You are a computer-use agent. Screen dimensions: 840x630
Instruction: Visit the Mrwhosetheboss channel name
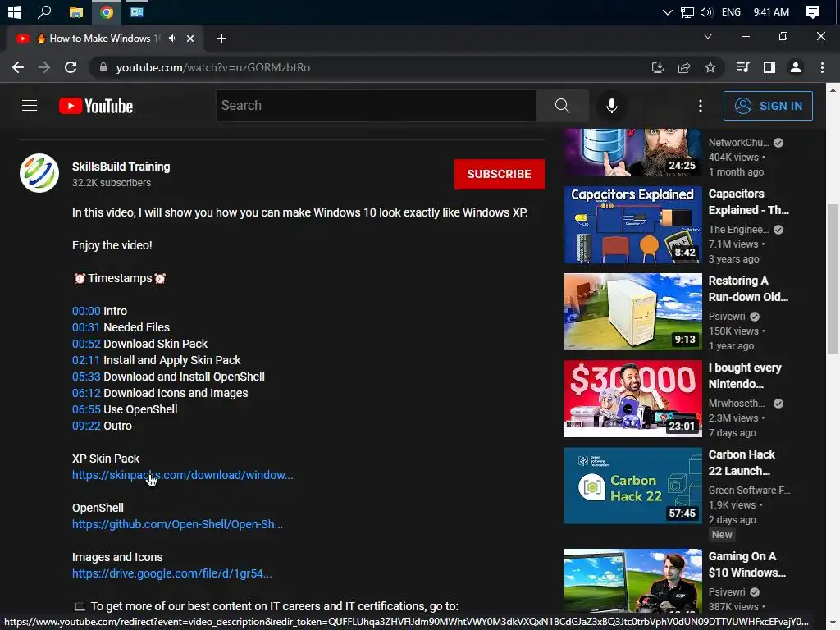pos(737,404)
